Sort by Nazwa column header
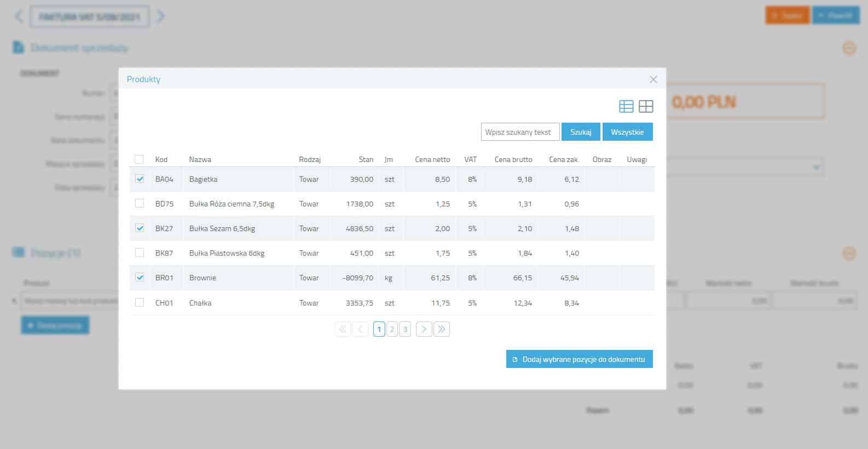868x449 pixels. pyautogui.click(x=200, y=159)
